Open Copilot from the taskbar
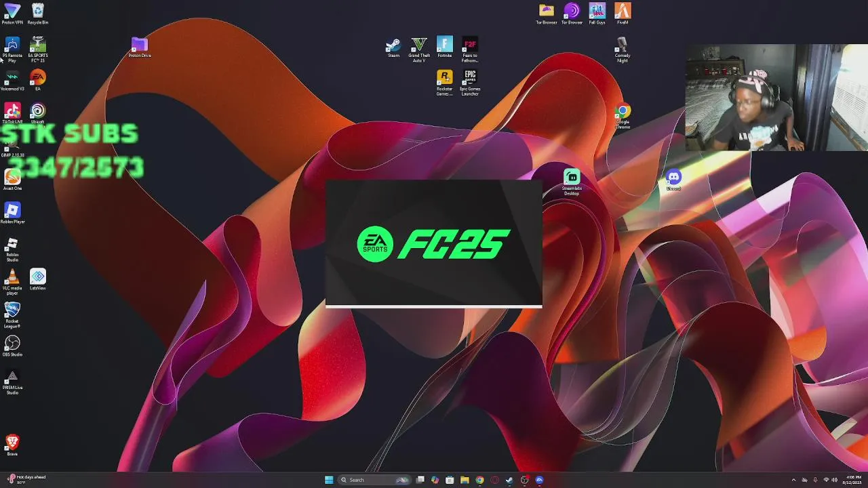 [x=435, y=480]
